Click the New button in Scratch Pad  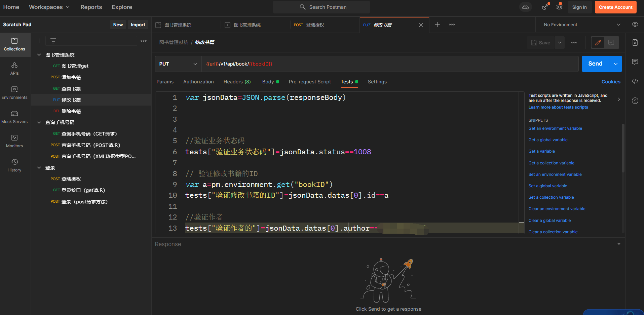118,25
